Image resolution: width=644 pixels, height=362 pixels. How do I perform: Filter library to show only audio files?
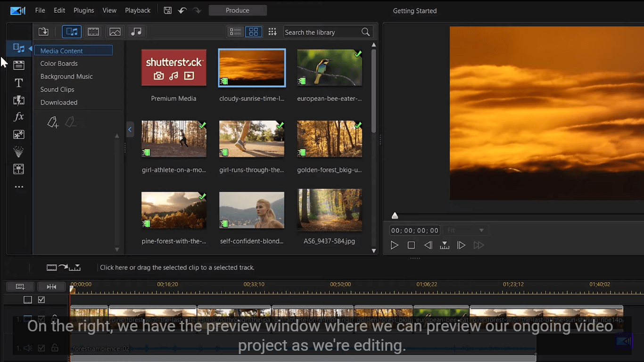[136, 32]
